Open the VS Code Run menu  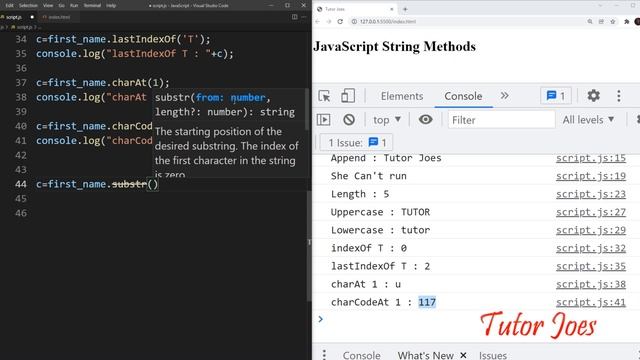pyautogui.click(x=74, y=5)
